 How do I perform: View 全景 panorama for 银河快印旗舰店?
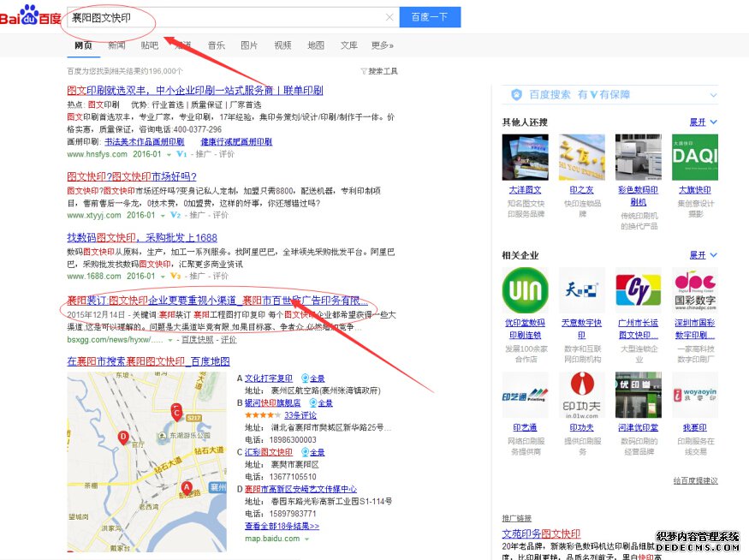tap(321, 402)
